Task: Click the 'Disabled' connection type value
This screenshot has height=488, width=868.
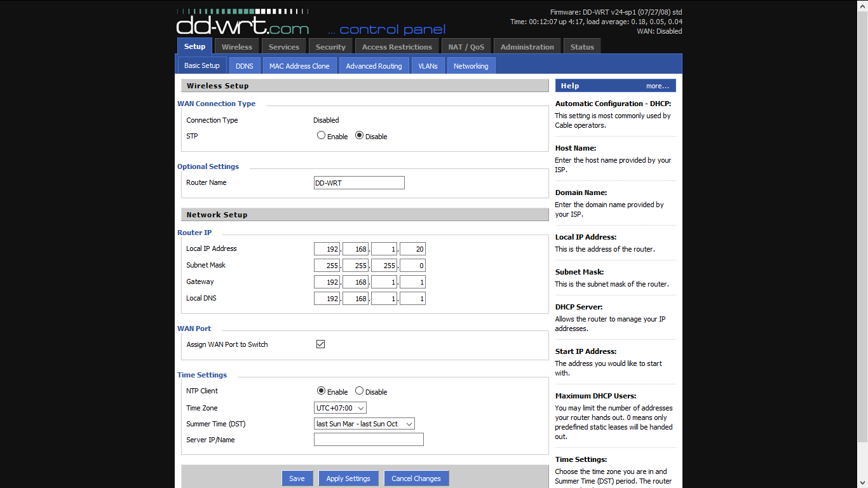Action: [326, 120]
